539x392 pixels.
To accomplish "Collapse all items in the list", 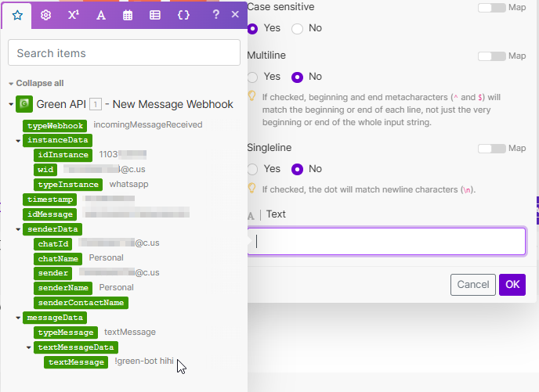I will 36,83.
